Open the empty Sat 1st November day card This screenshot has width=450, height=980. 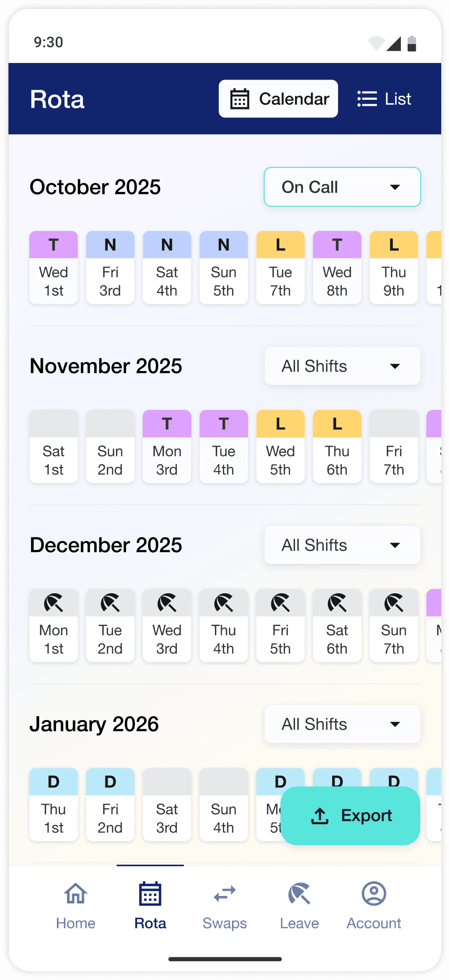click(53, 446)
